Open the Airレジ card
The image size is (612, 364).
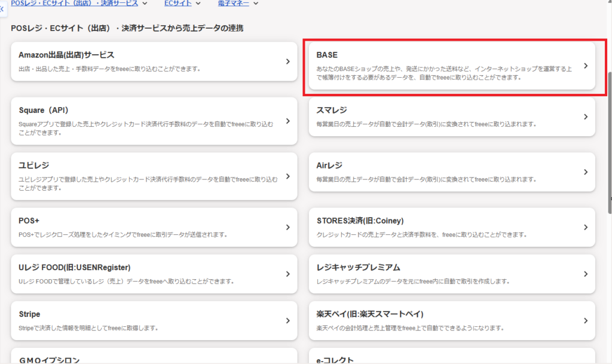click(x=452, y=172)
